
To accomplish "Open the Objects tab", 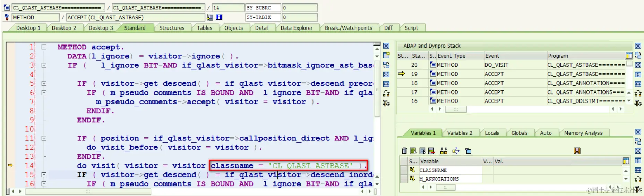I will click(x=233, y=28).
